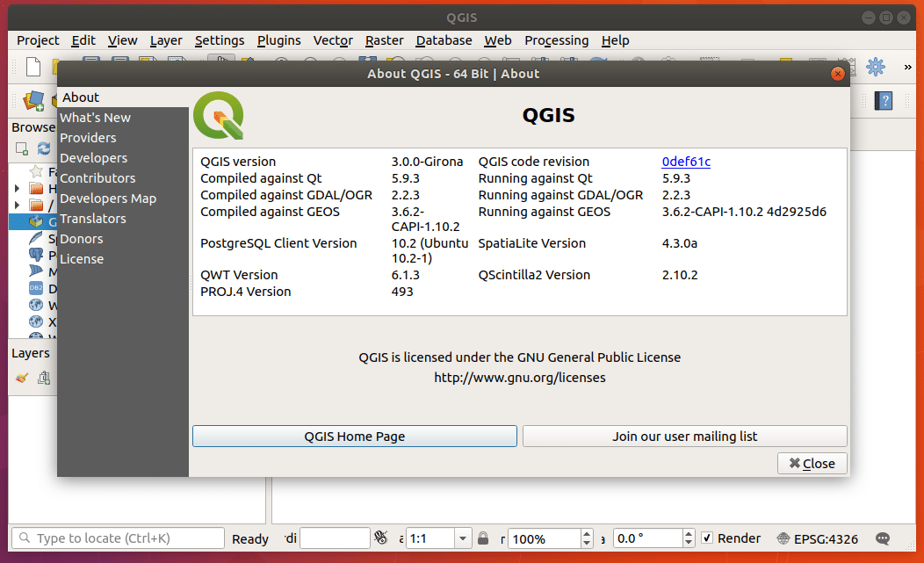Click the locator search magnifier icon

coord(25,538)
